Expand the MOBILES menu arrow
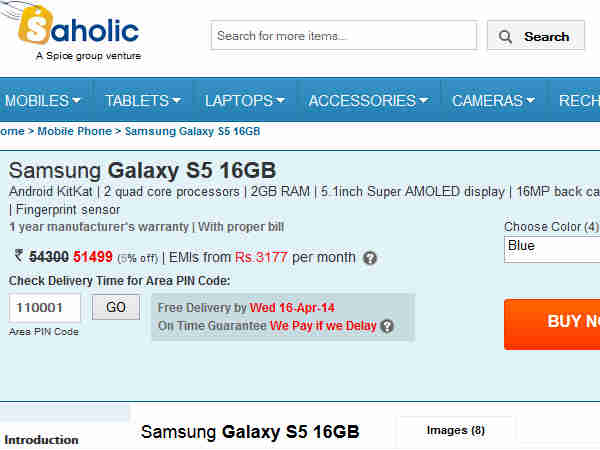Viewport: 600px width, 450px height. point(77,101)
